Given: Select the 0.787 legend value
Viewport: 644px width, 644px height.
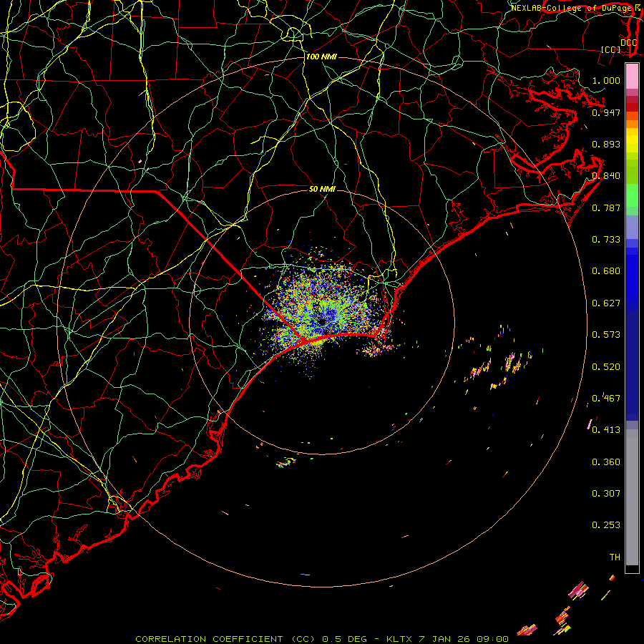Looking at the screenshot, I should (606, 208).
